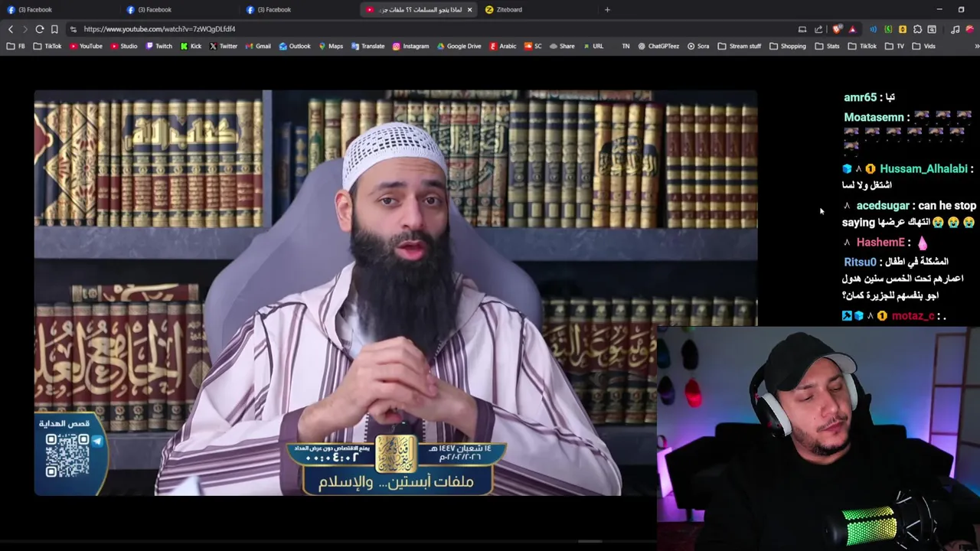Open the SC SoundCloud bookmark
Screen dimensions: 980x551
coord(533,46)
